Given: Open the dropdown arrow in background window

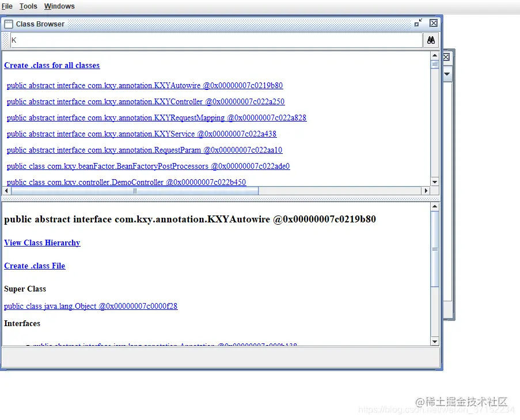Looking at the screenshot, I should click(447, 74).
